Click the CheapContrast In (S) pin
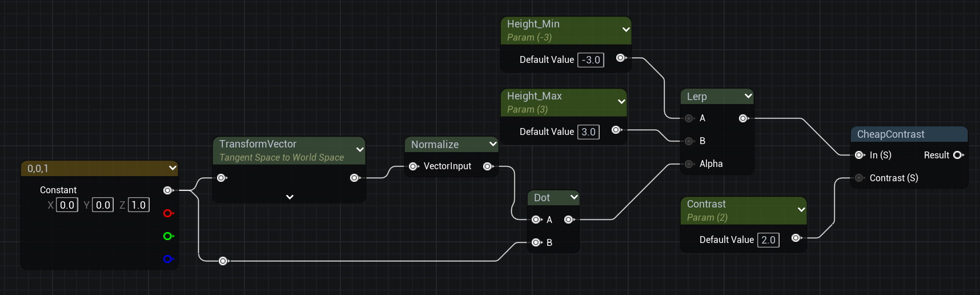980x295 pixels. pyautogui.click(x=859, y=155)
